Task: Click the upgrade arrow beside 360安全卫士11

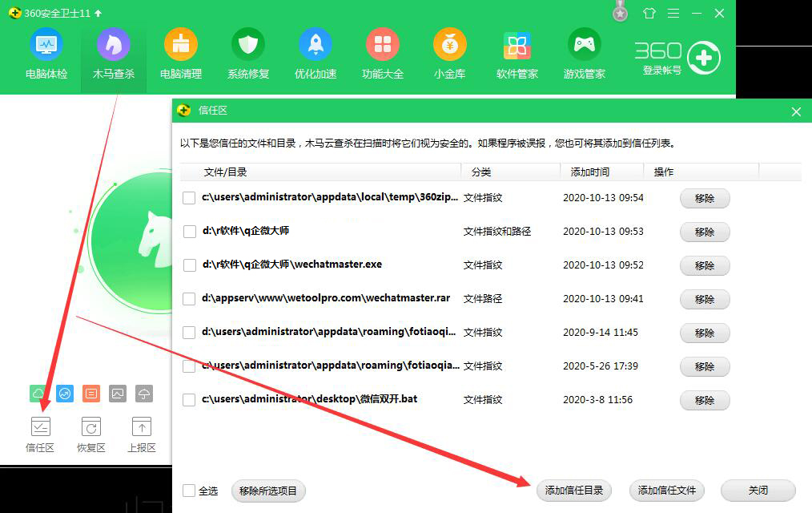Action: coord(98,13)
